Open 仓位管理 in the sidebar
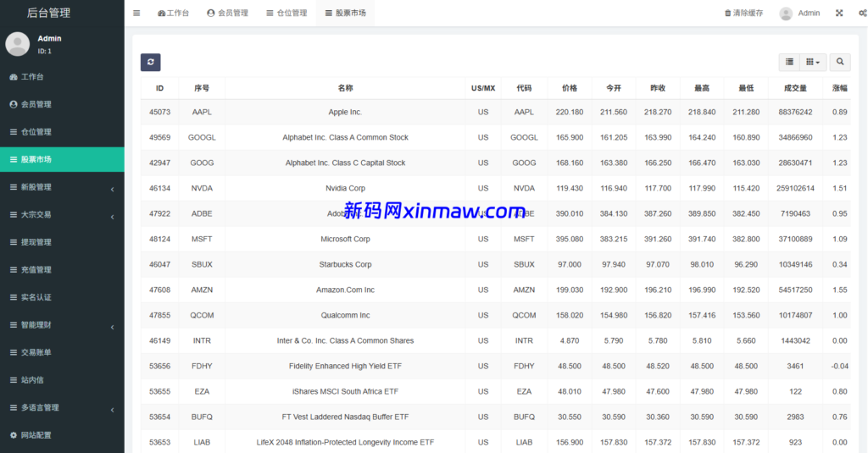This screenshot has width=868, height=453. tap(62, 131)
